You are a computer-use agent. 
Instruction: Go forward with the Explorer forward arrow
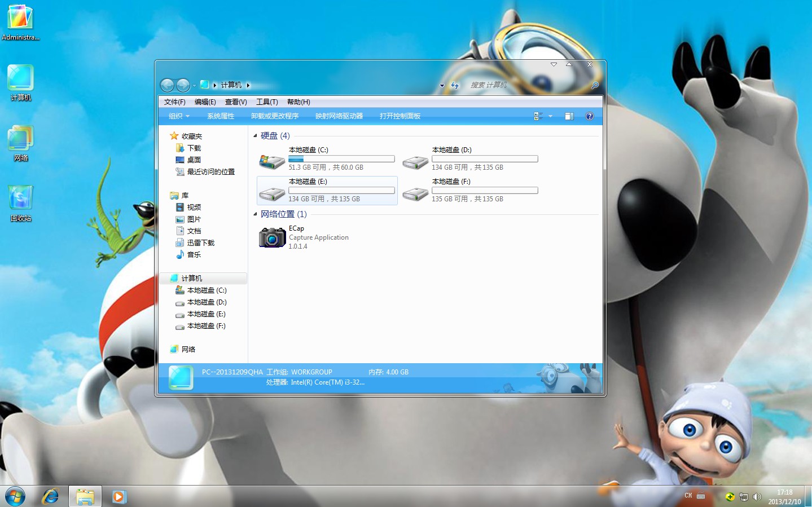pyautogui.click(x=183, y=85)
